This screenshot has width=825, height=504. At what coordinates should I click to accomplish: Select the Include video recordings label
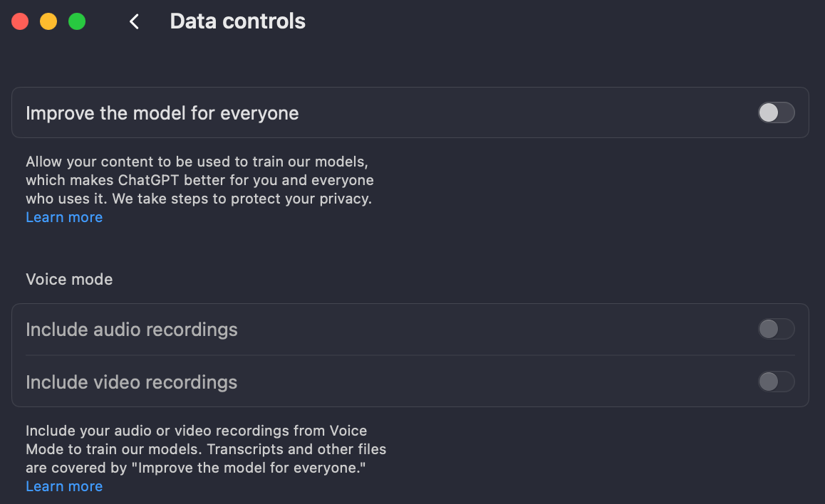[132, 382]
